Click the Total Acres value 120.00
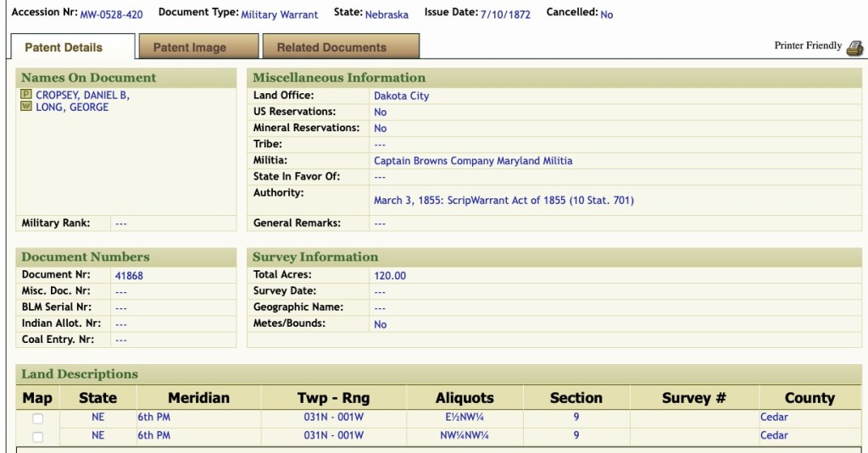The width and height of the screenshot is (868, 453). click(x=390, y=275)
